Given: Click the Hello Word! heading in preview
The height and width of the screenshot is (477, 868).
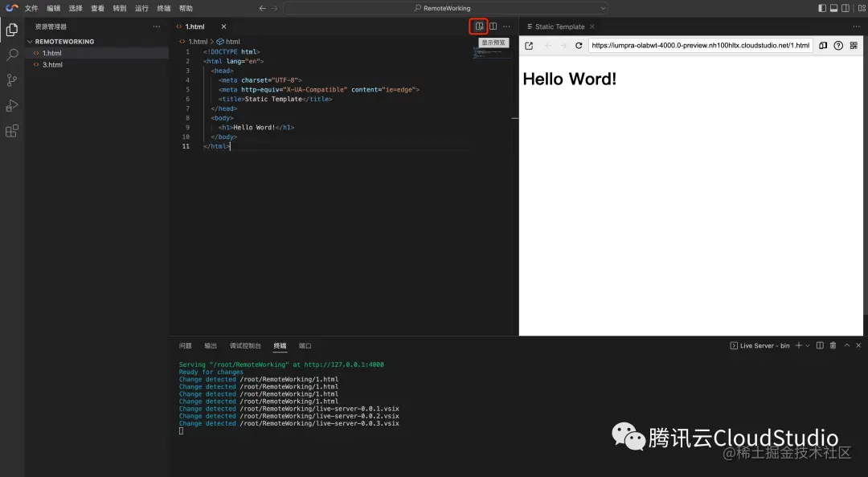Looking at the screenshot, I should coord(570,79).
